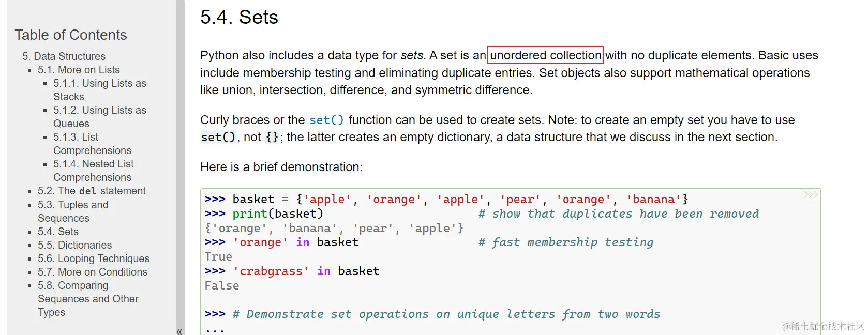Go to 5.7. More on Conditions
This screenshot has height=335, width=868.
point(93,272)
